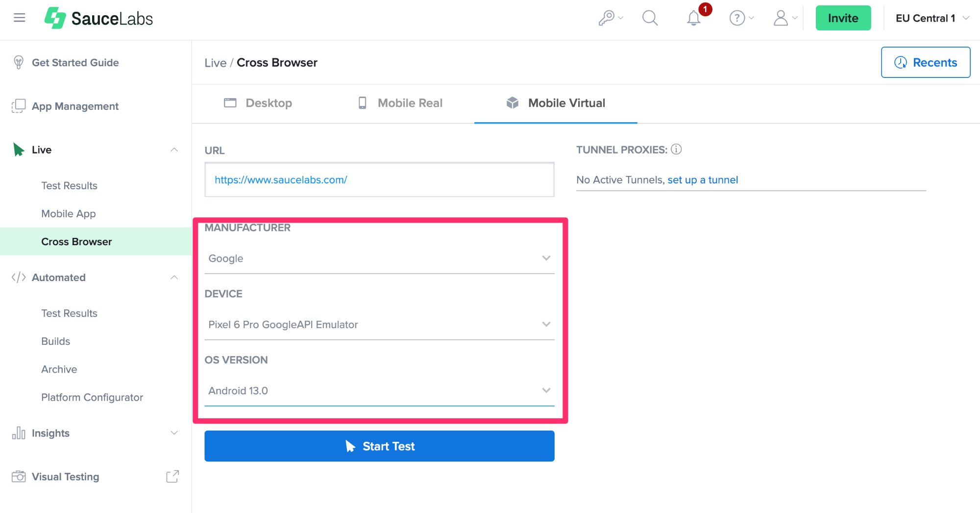Open the Device dropdown for Pixel 6 Pro
Screen dimensions: 980x513
[379, 325]
